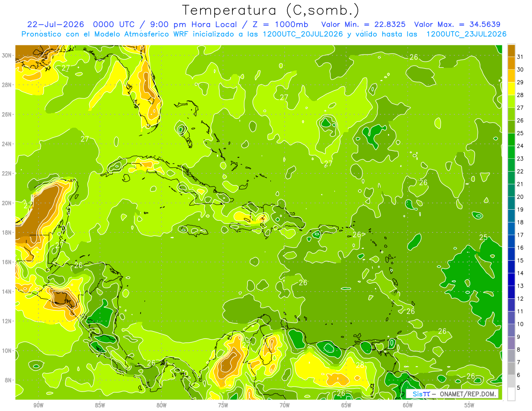Select the light gray legend swatch between 5 and 6
Image resolution: width=532 pixels, height=411 pixels.
click(511, 382)
